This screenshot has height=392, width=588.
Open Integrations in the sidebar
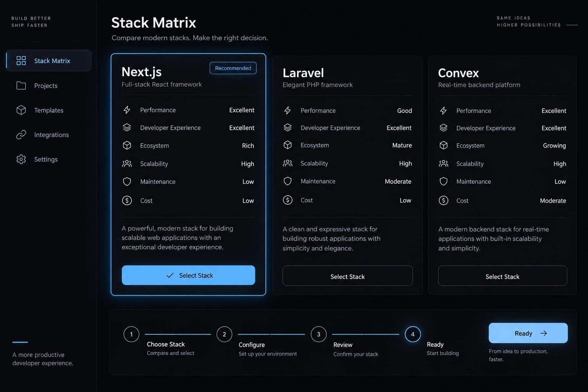[x=49, y=135]
